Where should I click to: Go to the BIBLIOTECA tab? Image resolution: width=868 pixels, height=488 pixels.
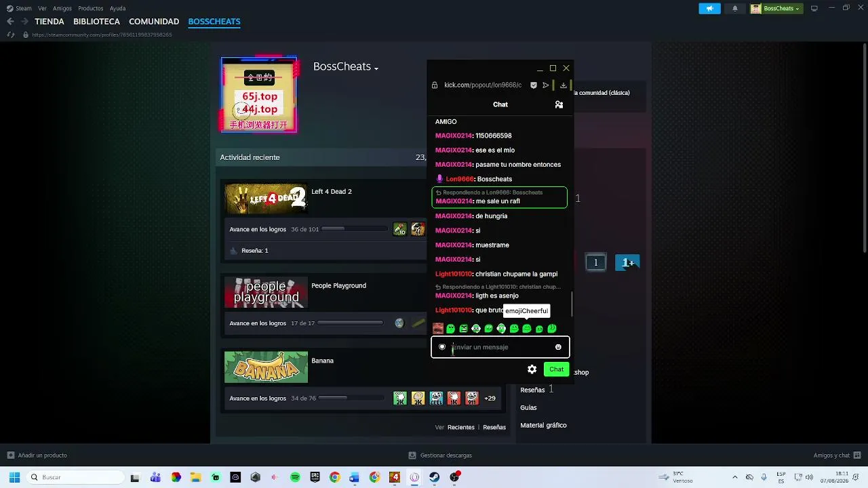click(96, 22)
